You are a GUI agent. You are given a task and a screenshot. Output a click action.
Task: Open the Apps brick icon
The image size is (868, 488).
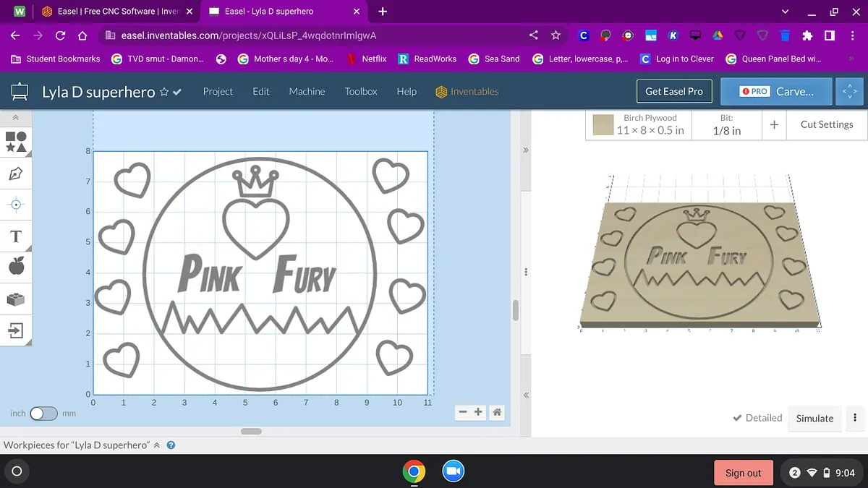[x=16, y=299]
